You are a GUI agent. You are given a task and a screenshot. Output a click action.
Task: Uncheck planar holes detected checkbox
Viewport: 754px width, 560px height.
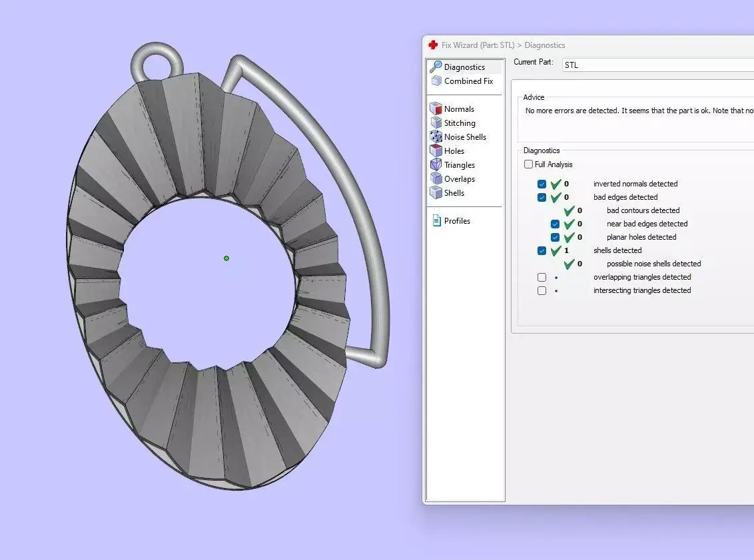pyautogui.click(x=555, y=237)
